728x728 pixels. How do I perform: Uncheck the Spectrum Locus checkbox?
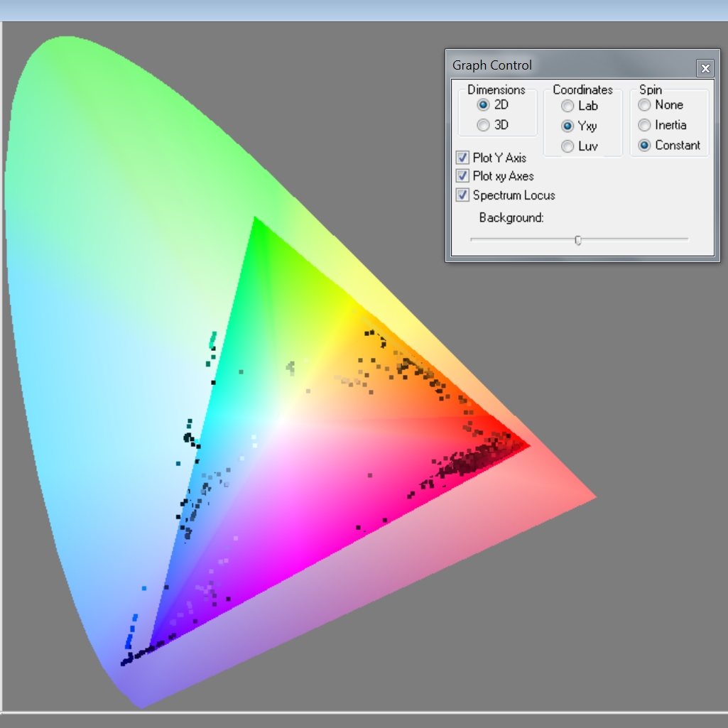tap(462, 195)
